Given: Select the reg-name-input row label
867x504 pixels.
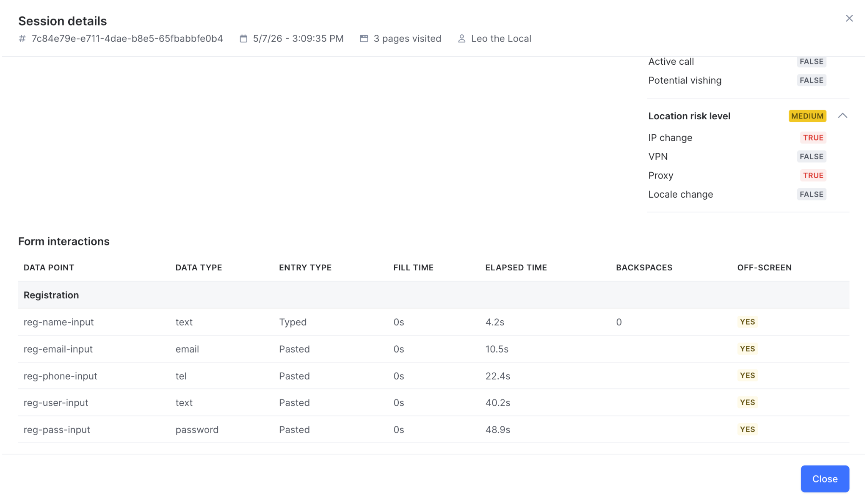Looking at the screenshot, I should tap(58, 322).
